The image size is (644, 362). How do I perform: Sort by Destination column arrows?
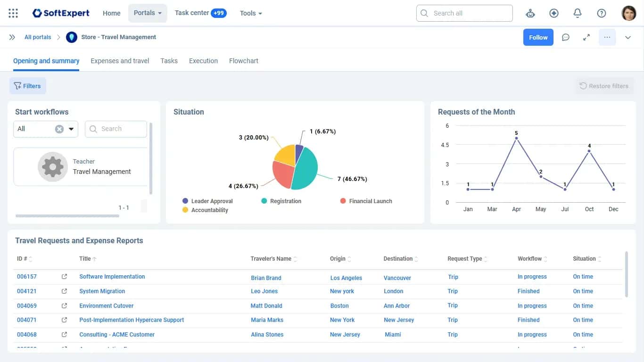tap(416, 259)
